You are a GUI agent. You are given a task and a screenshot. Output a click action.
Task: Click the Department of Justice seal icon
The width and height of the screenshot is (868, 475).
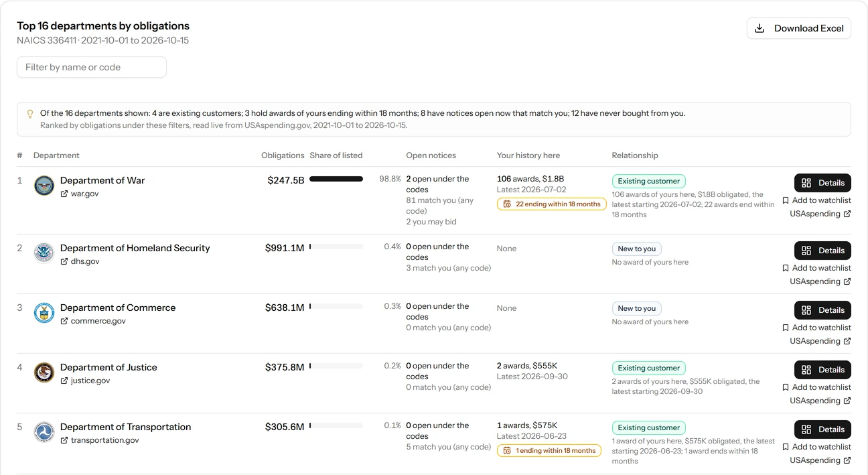[44, 372]
